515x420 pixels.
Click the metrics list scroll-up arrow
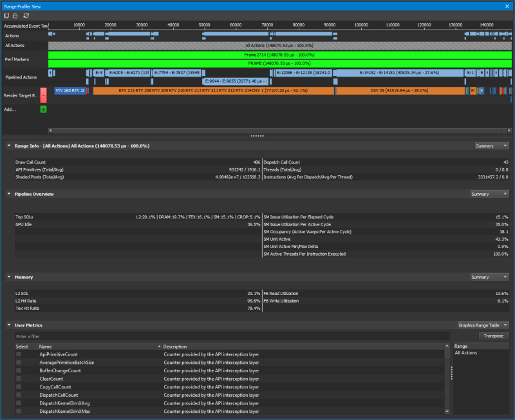pyautogui.click(x=447, y=346)
